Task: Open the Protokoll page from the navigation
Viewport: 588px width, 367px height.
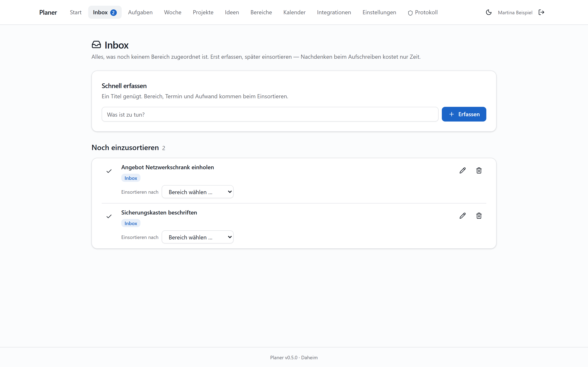Action: pyautogui.click(x=423, y=12)
